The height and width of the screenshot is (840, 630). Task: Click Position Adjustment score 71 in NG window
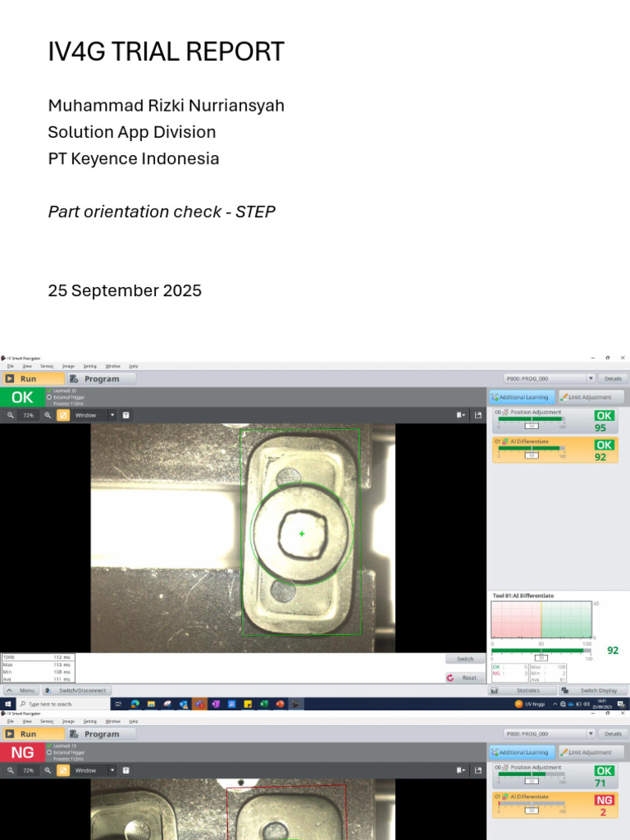click(600, 783)
